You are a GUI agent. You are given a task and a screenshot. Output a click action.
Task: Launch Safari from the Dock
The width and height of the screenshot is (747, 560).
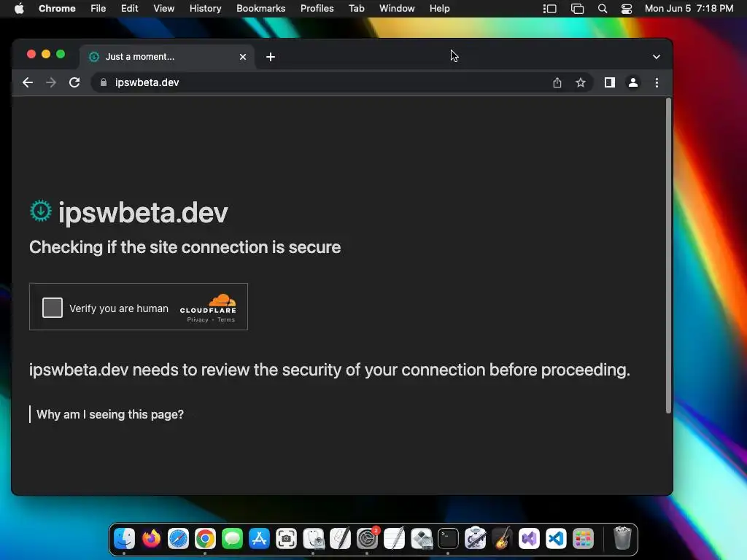pos(178,539)
